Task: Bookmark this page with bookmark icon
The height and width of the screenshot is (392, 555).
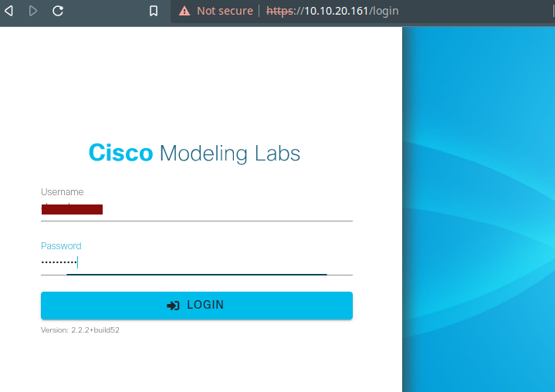Action: pos(154,11)
